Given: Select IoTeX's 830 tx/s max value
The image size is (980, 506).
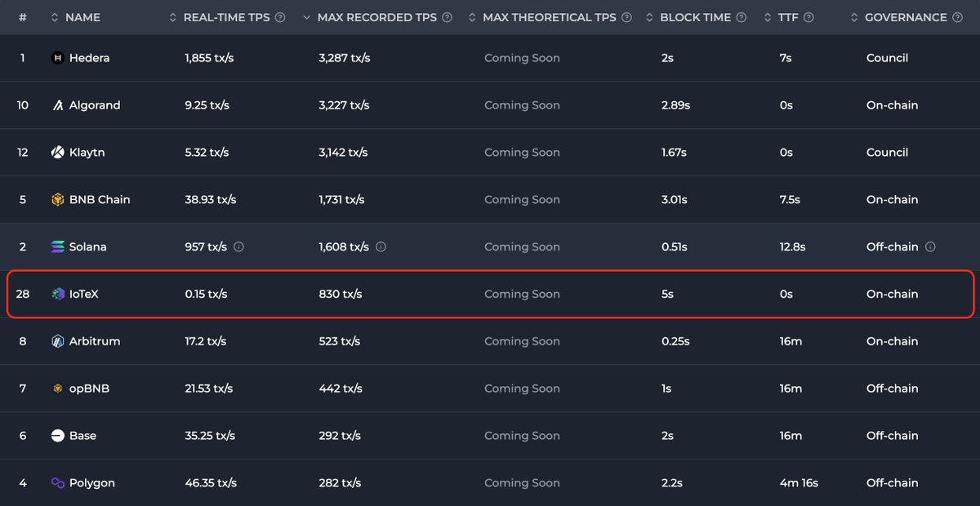Looking at the screenshot, I should pyautogui.click(x=340, y=294).
